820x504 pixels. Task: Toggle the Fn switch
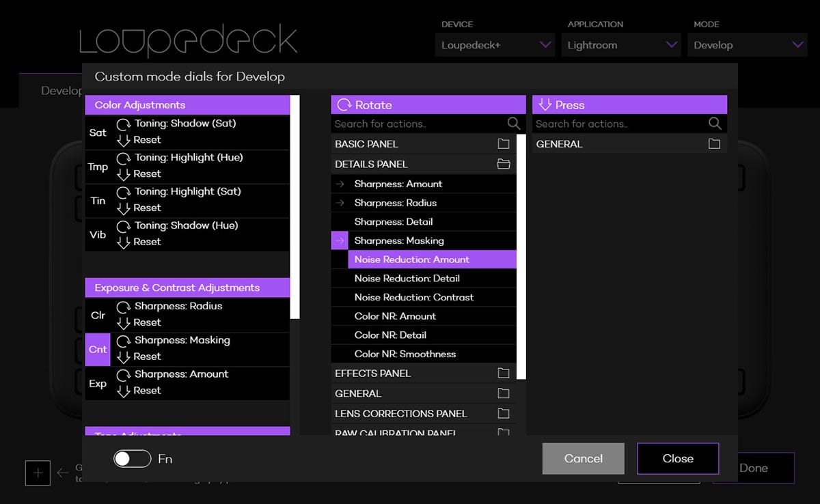[x=132, y=459]
